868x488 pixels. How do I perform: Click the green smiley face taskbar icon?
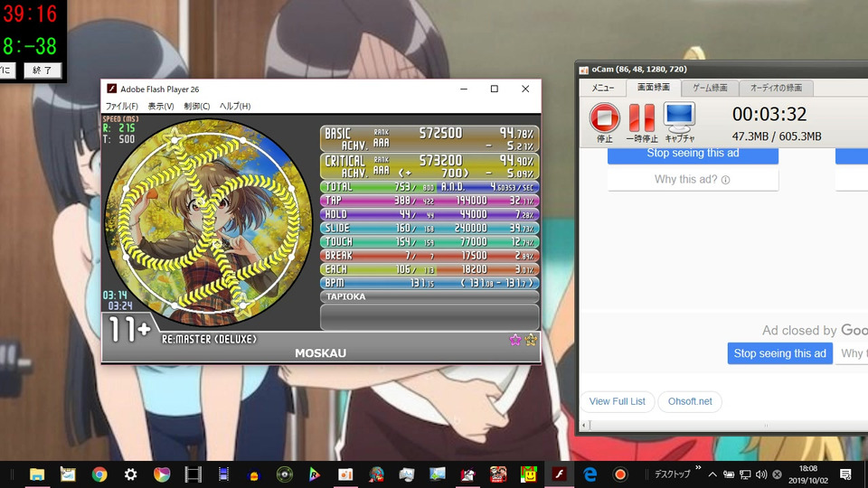tap(529, 474)
